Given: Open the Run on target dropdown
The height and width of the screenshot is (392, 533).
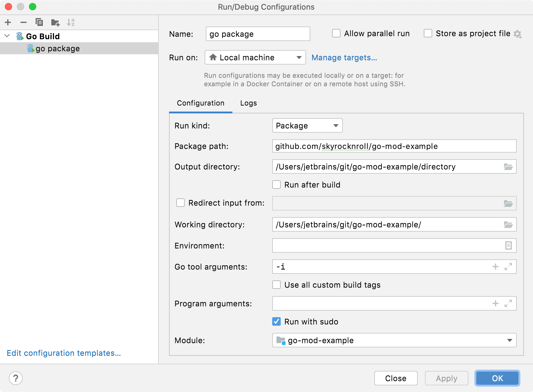Looking at the screenshot, I should click(x=299, y=57).
